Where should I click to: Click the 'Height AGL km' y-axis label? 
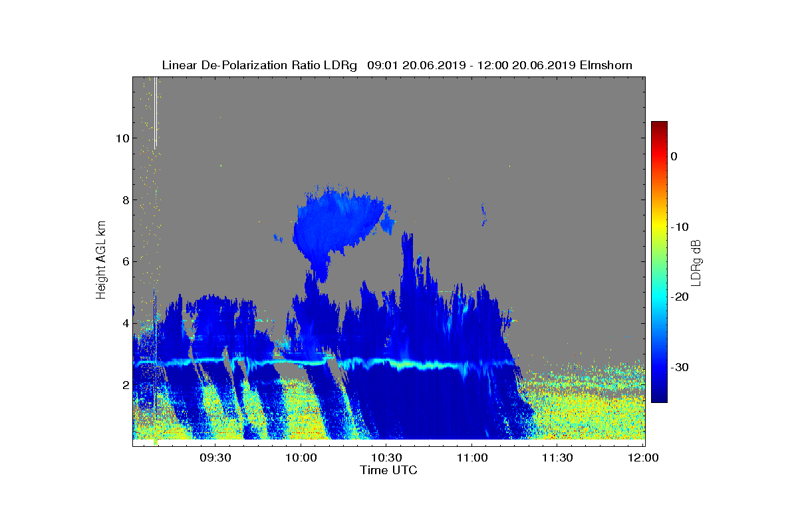point(101,261)
